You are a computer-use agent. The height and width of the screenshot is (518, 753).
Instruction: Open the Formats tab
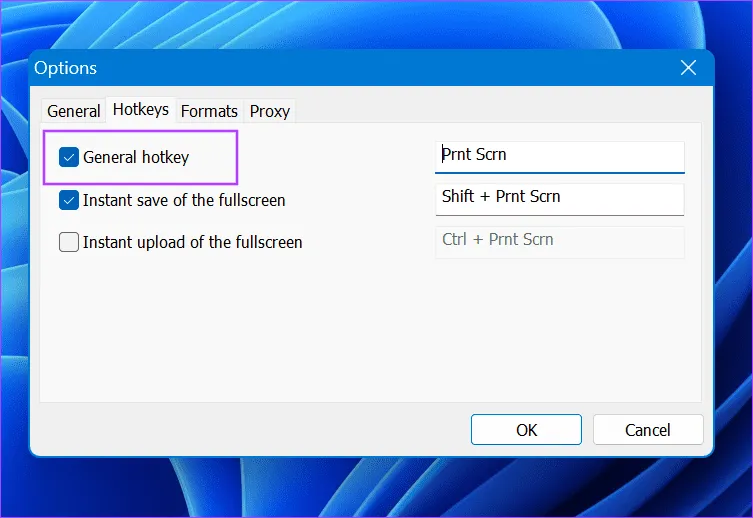coord(209,111)
